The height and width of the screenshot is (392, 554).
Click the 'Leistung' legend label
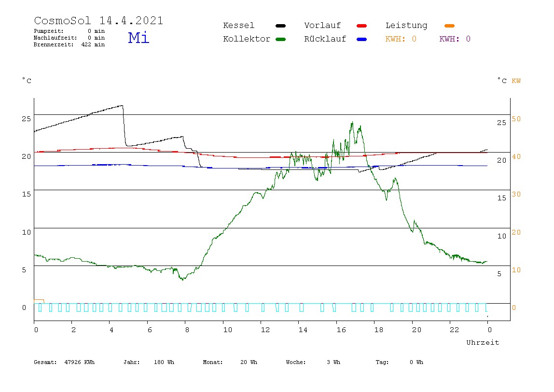406,26
